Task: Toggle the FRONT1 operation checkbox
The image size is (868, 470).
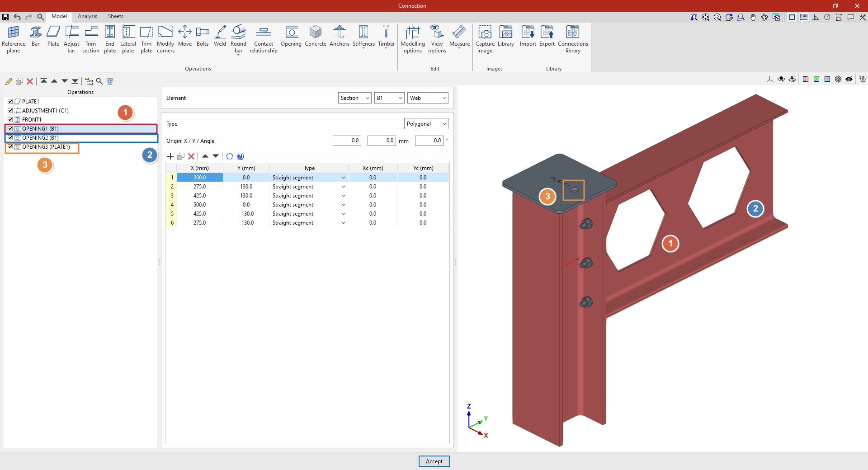Action: [x=10, y=120]
